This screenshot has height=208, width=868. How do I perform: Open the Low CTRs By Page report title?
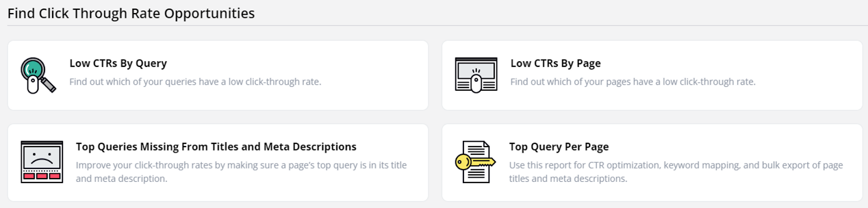[556, 64]
